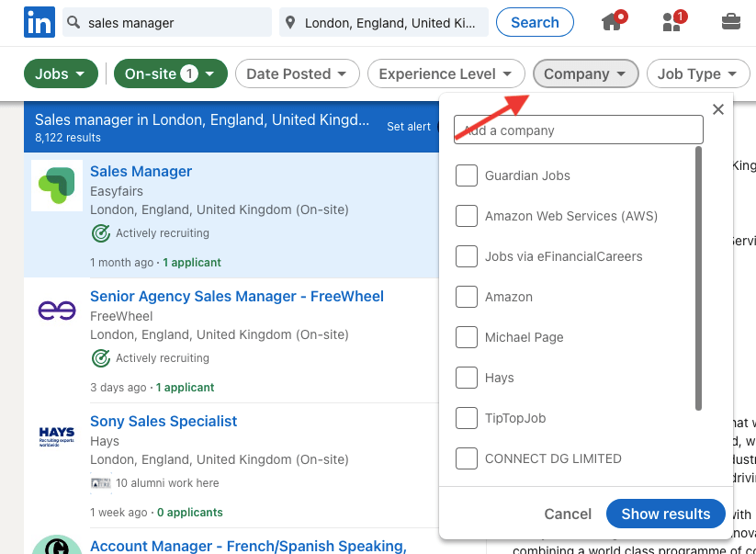Check the Jobs via eFinancialCareers checkbox
756x554 pixels.
click(x=467, y=256)
